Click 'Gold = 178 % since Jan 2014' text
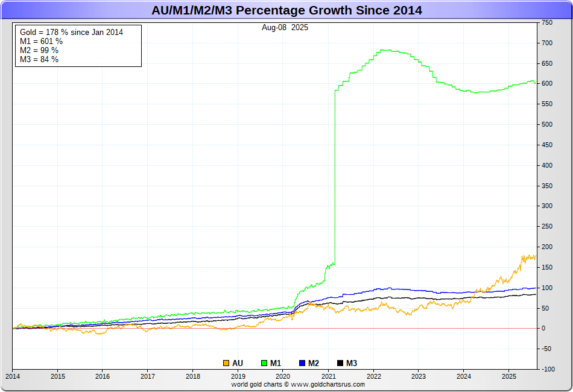The image size is (573, 392). pyautogui.click(x=71, y=32)
